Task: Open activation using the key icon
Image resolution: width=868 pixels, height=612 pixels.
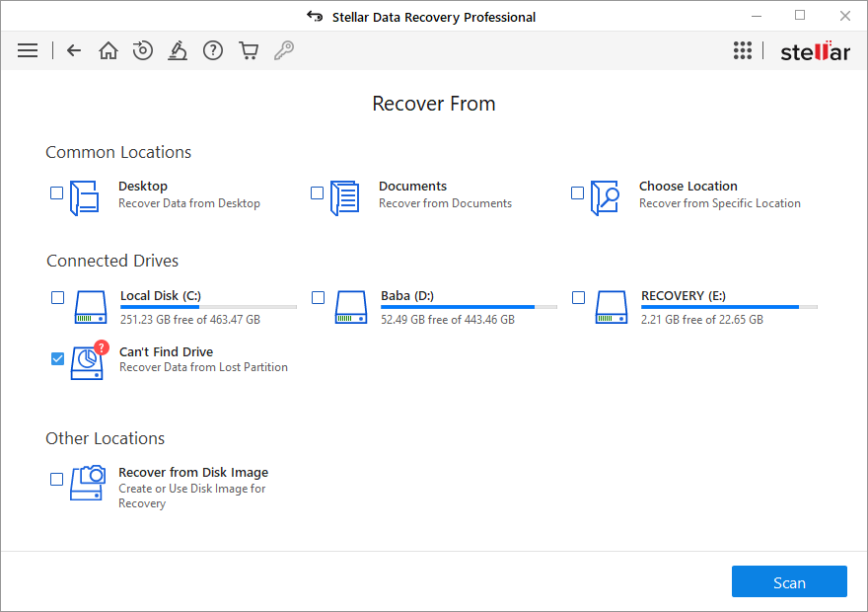Action: pyautogui.click(x=284, y=49)
